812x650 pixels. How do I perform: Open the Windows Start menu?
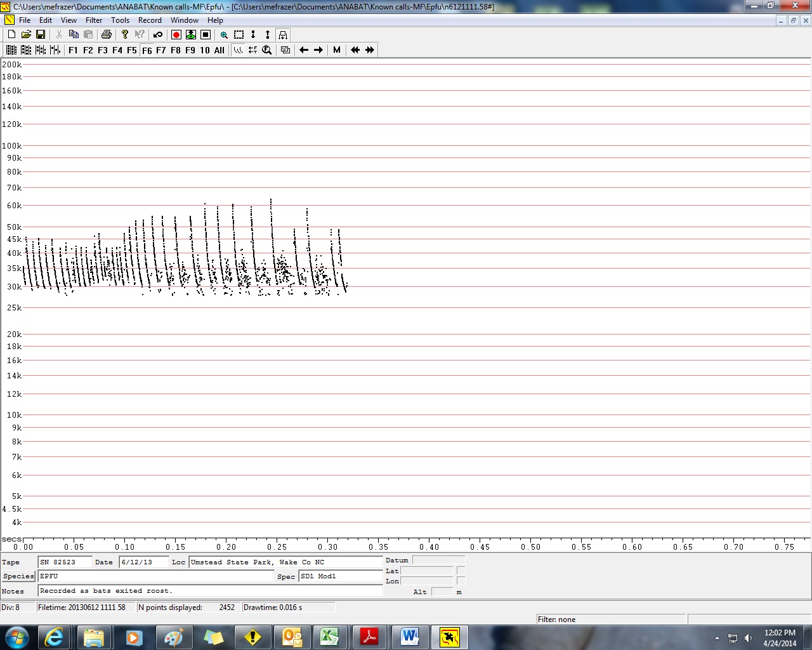(16, 637)
